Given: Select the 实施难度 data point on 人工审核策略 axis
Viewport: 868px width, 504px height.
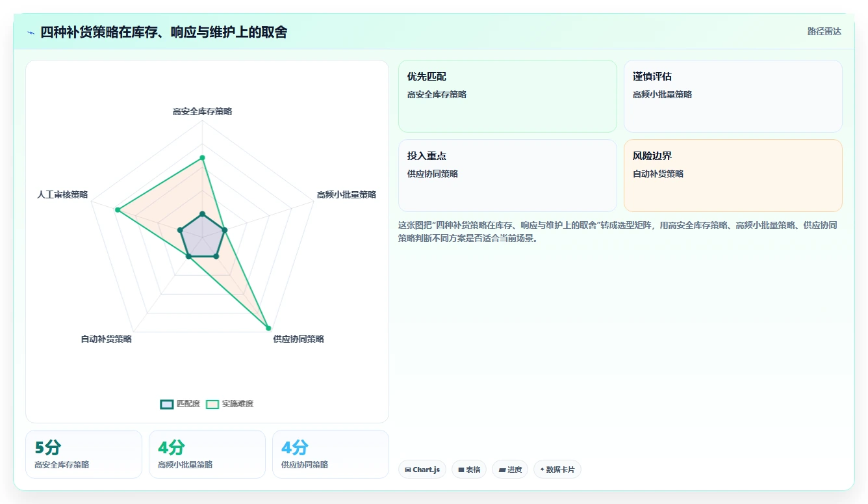Looking at the screenshot, I should [x=118, y=209].
